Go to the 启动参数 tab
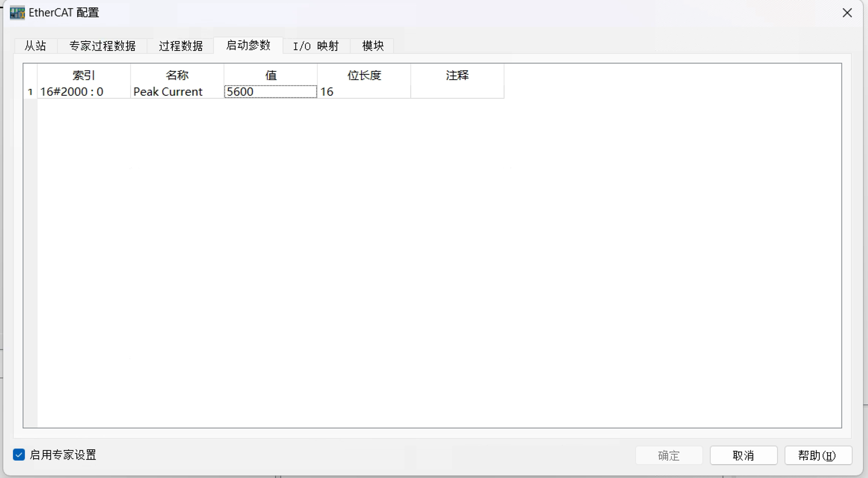 click(248, 45)
